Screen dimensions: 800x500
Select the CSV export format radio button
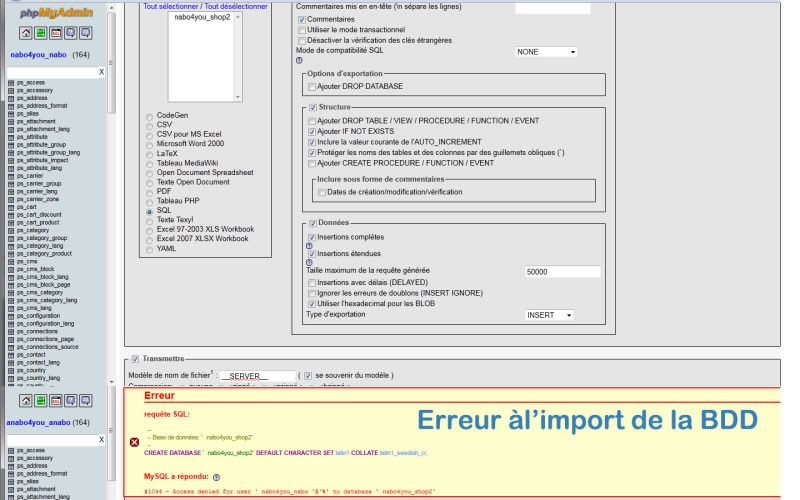click(x=151, y=126)
